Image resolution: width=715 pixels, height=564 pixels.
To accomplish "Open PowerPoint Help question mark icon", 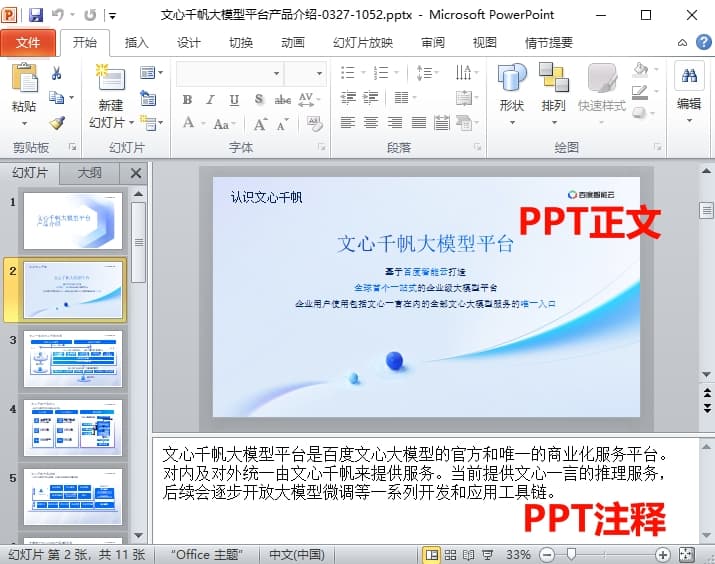I will 704,42.
